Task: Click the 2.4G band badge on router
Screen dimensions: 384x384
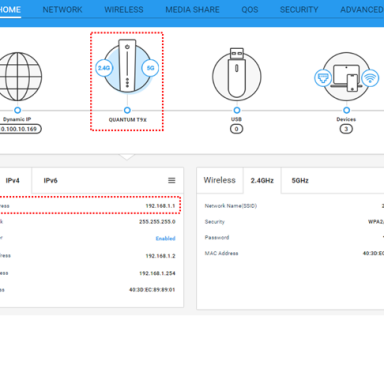Action: tap(104, 68)
